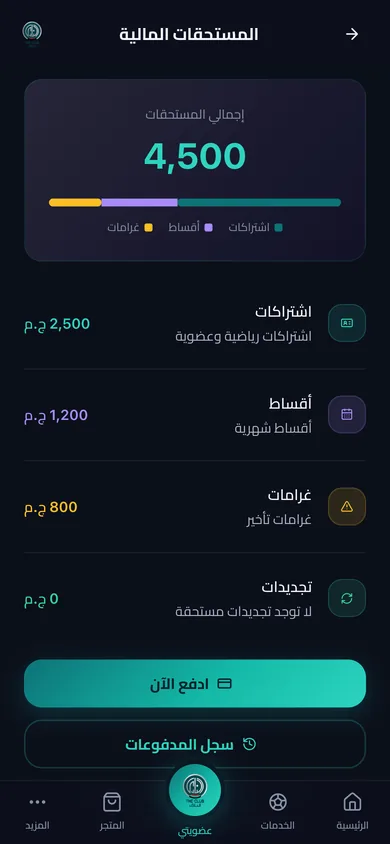Tap ادفع الآن pay button
Screen dimensions: 390x844
pyautogui.click(x=195, y=684)
